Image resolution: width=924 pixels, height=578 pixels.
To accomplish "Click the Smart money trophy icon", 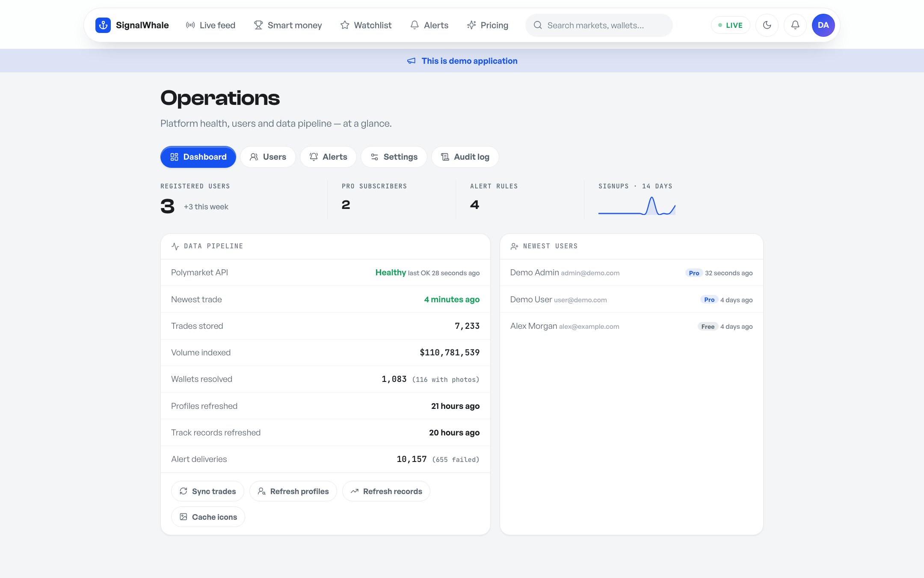I will tap(258, 25).
